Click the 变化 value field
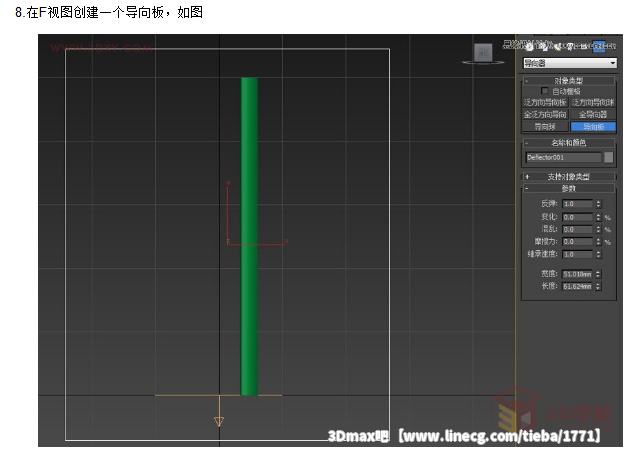The height and width of the screenshot is (455, 640). [x=578, y=217]
